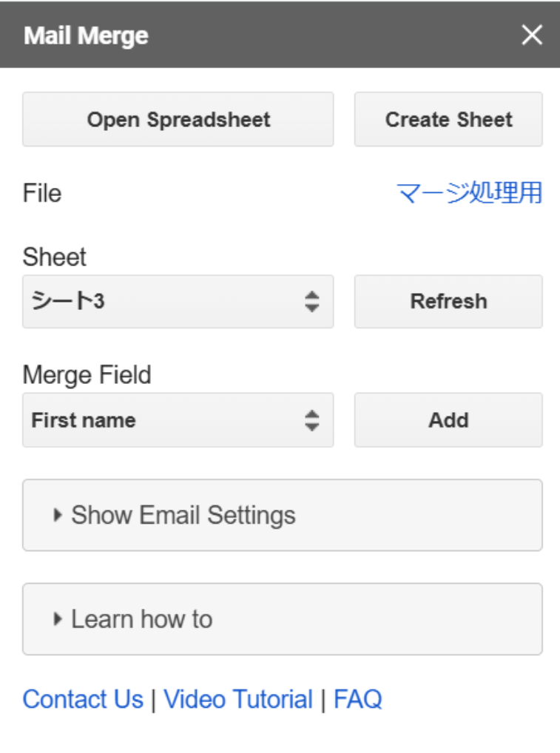The image size is (560, 753).
Task: Click the Refresh button next to Sheet
Action: coord(448,301)
